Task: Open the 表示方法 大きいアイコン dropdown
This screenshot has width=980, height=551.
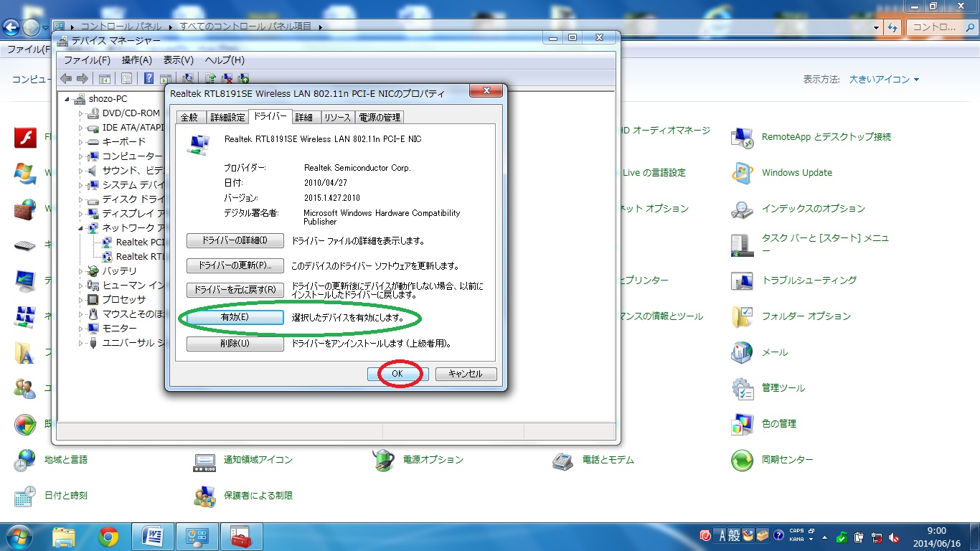Action: [884, 80]
